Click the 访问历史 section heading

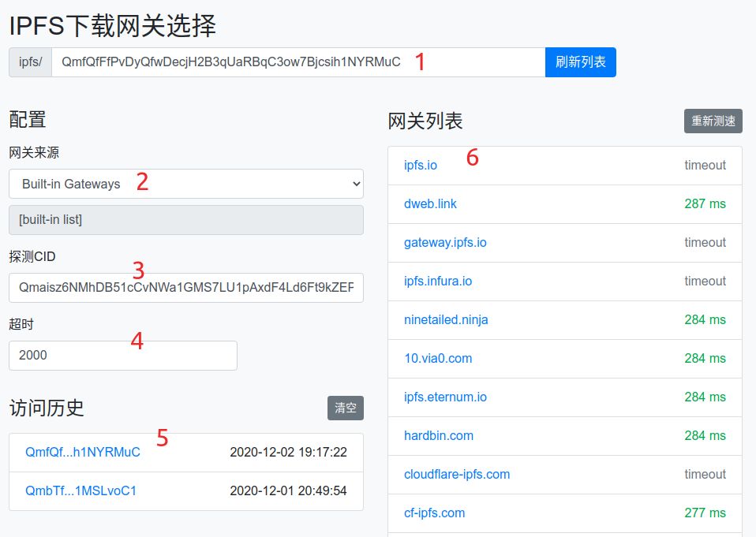[x=47, y=408]
